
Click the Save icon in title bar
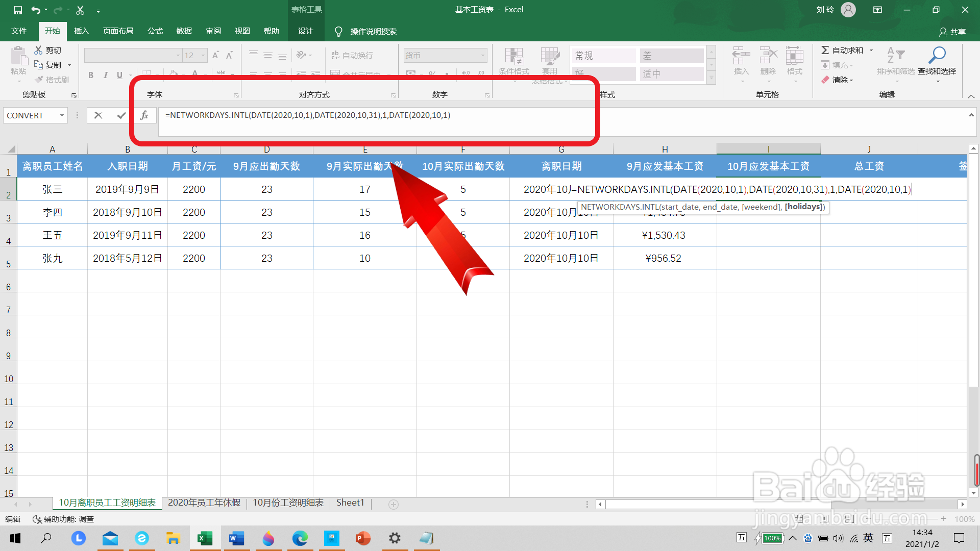click(17, 10)
